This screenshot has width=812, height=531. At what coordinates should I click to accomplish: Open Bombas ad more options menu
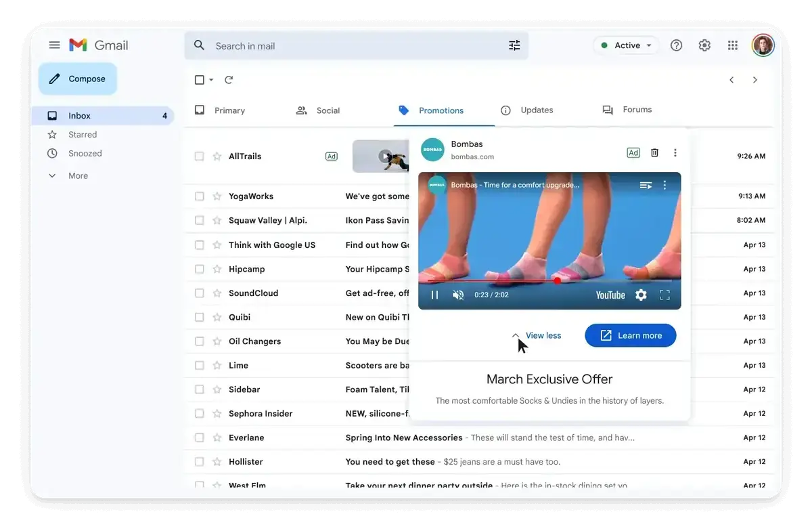click(675, 152)
